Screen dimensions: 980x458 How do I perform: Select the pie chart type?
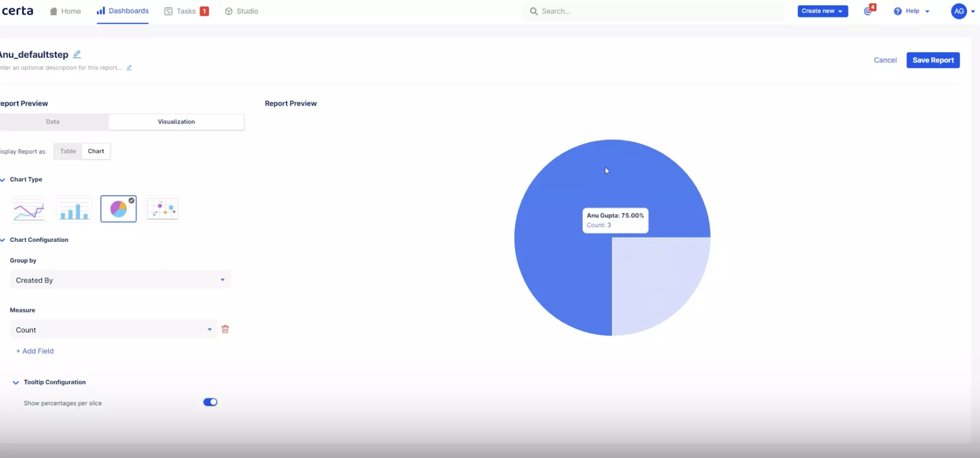pos(118,208)
